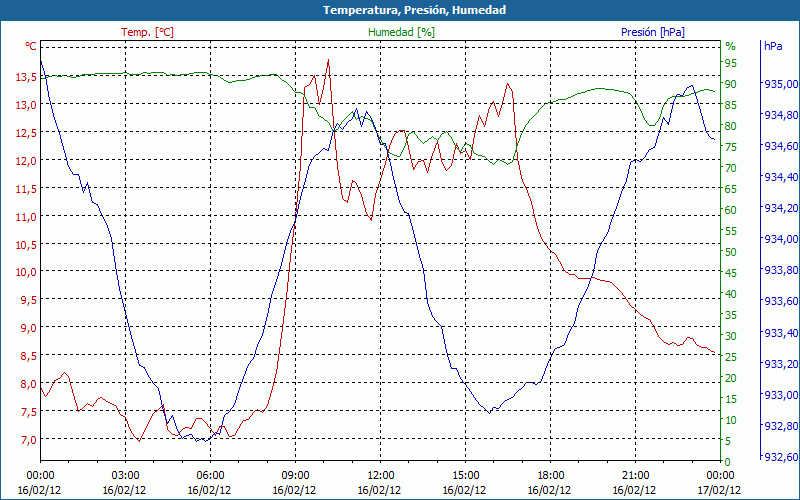Click the chart title Temperatura, Presión, Humedad
Image resolution: width=800 pixels, height=500 pixels.
414,10
